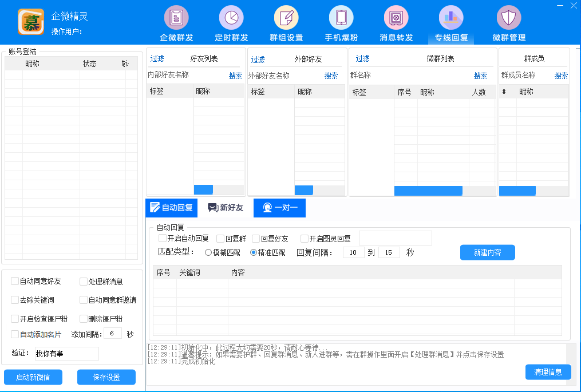Click the 启动新微信 button
The height and width of the screenshot is (392, 581).
[33, 377]
